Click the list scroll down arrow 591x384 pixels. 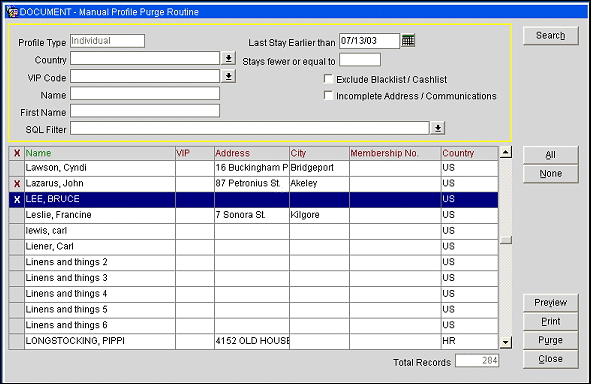point(505,342)
